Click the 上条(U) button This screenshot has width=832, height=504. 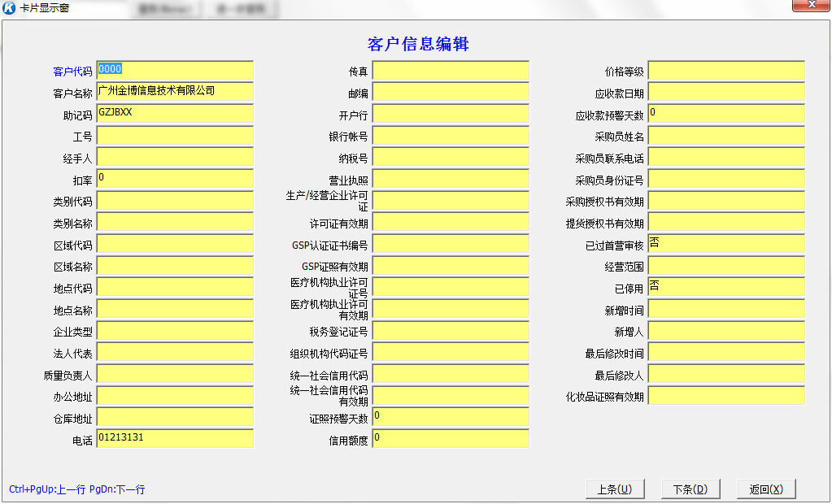pyautogui.click(x=616, y=488)
